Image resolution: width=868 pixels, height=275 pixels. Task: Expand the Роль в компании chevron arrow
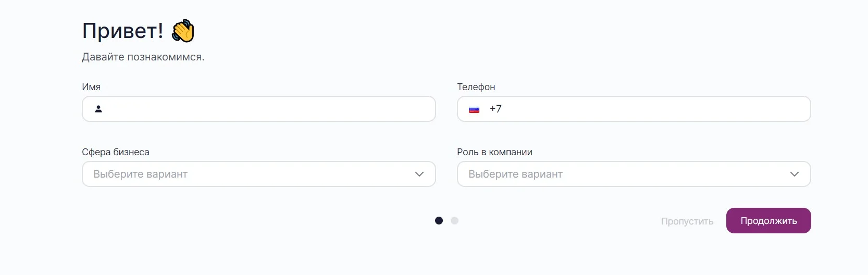tap(795, 174)
